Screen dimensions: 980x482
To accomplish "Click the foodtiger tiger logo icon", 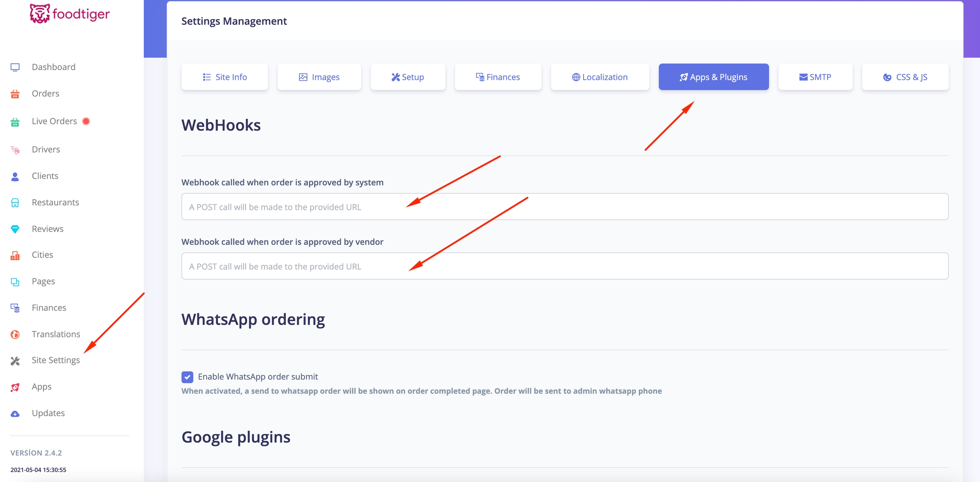I will [40, 14].
